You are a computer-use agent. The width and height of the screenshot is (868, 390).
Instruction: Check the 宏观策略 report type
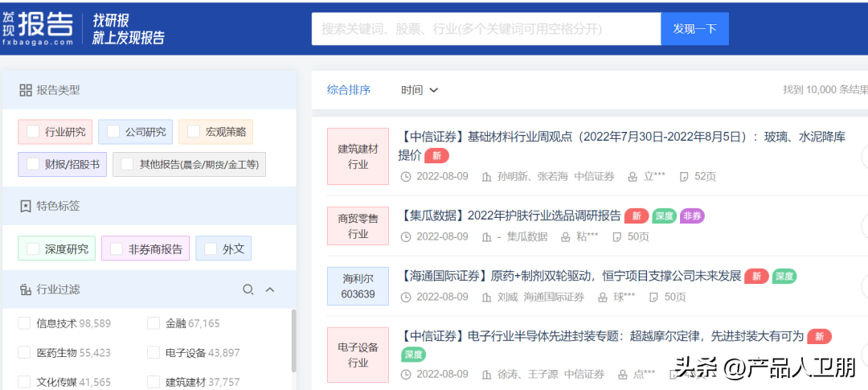(x=194, y=132)
